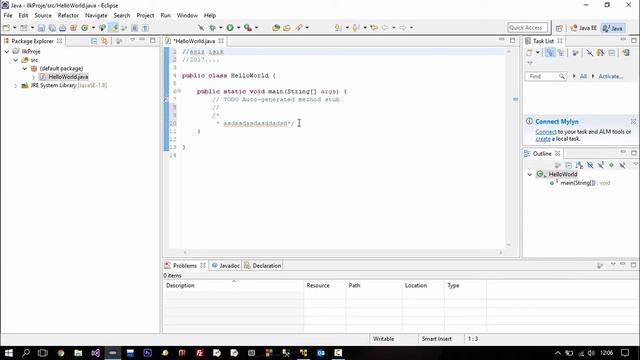Image resolution: width=640 pixels, height=360 pixels.
Task: Minimize the editor area
Action: pos(502,40)
